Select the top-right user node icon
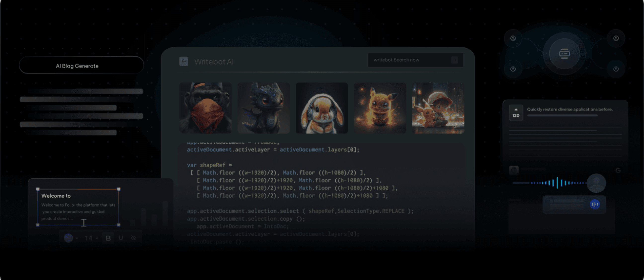The height and width of the screenshot is (280, 644). (x=616, y=38)
